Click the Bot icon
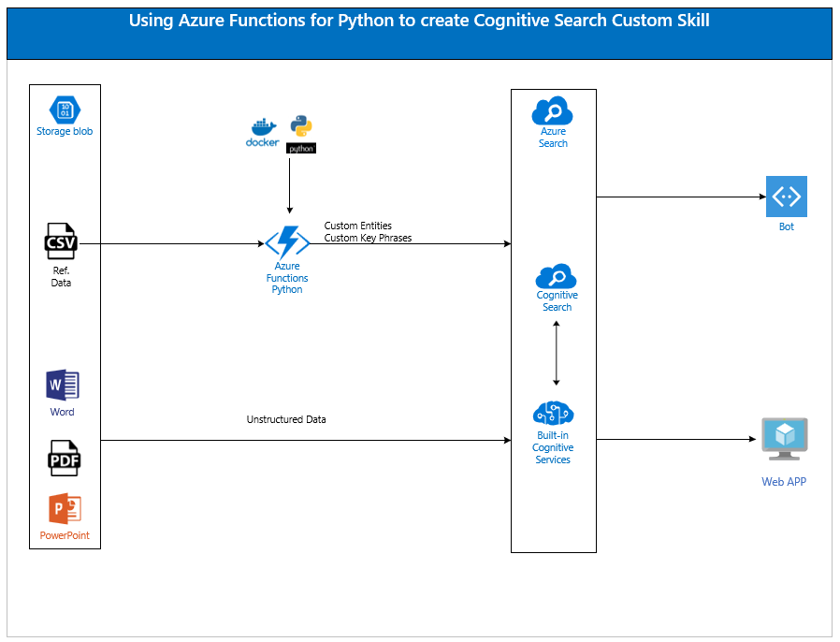840x642 pixels. point(787,197)
